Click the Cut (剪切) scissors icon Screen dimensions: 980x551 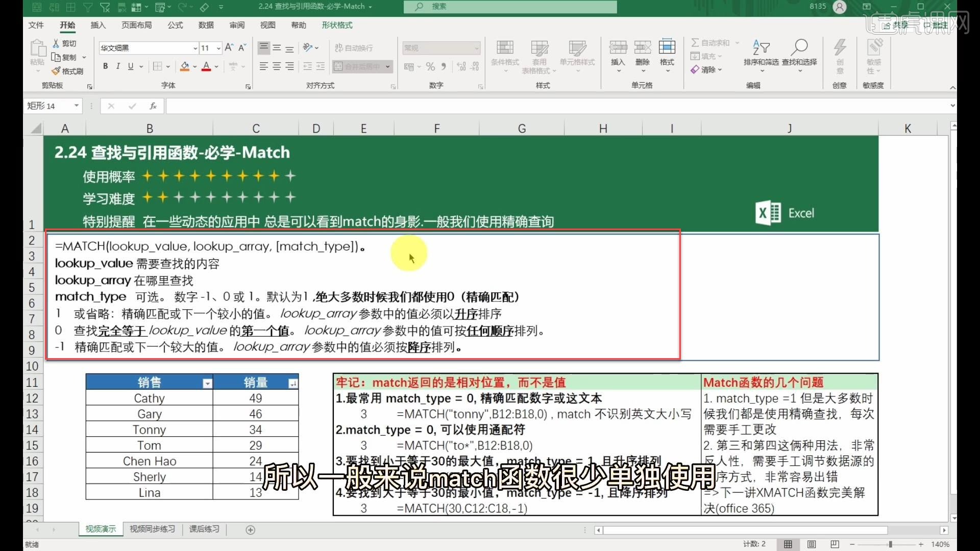[x=56, y=44]
